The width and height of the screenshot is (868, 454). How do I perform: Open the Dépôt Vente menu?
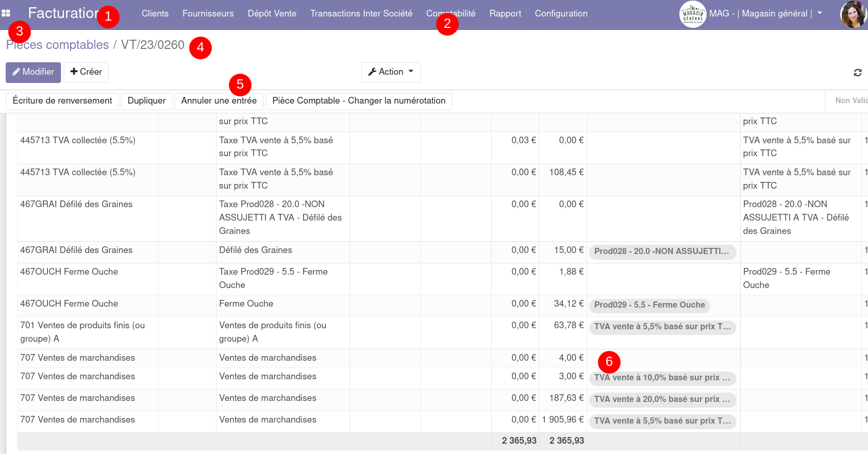[x=272, y=14]
